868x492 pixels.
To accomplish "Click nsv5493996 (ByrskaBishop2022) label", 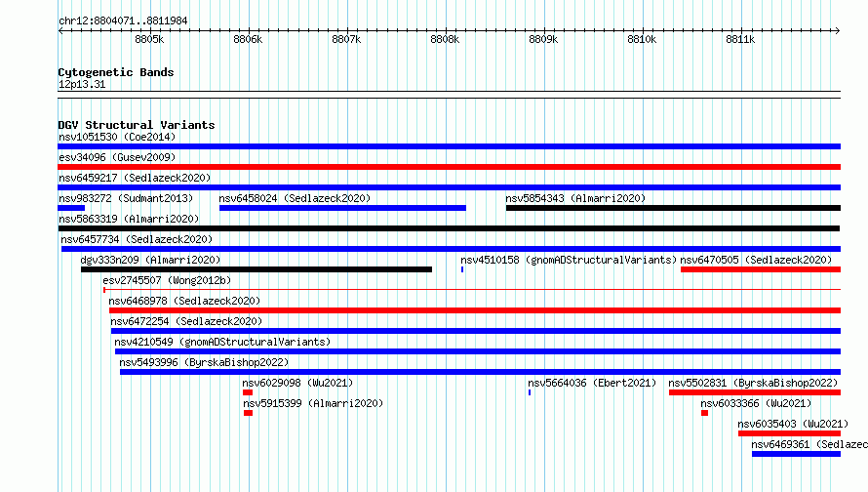I will point(204,362).
